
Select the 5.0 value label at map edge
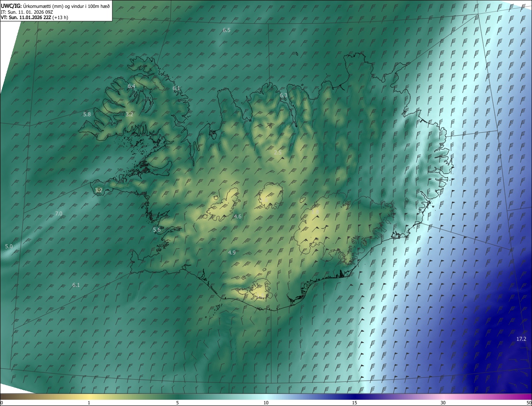click(9, 247)
